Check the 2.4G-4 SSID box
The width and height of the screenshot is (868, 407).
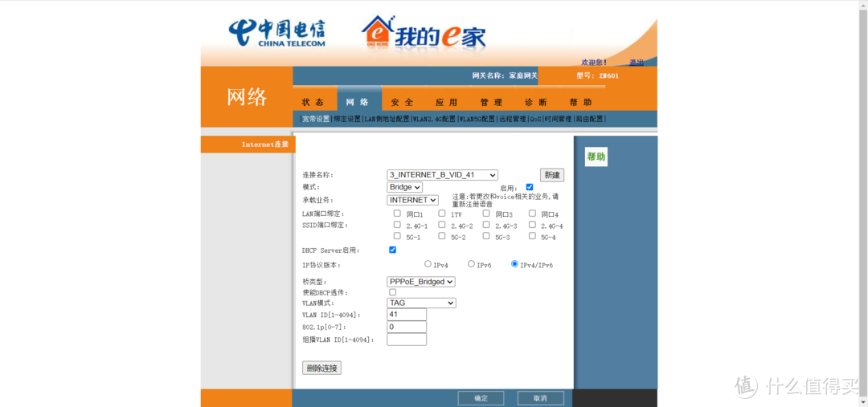click(532, 225)
